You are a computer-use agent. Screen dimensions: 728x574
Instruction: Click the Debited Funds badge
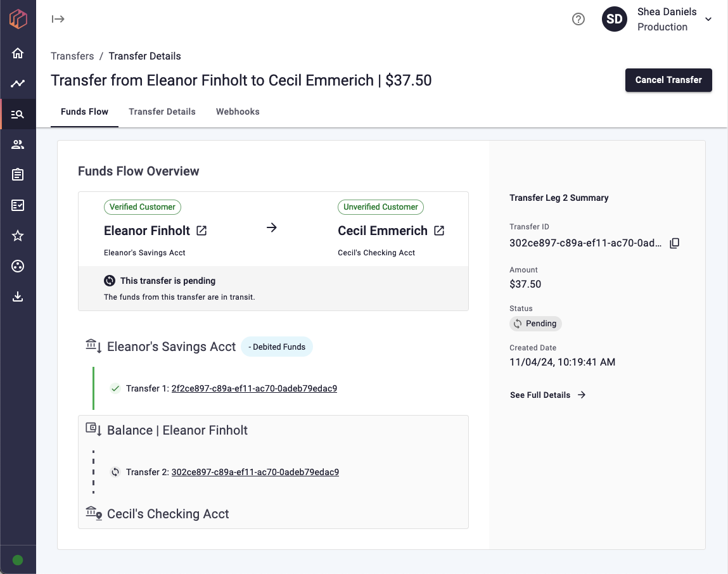(277, 347)
